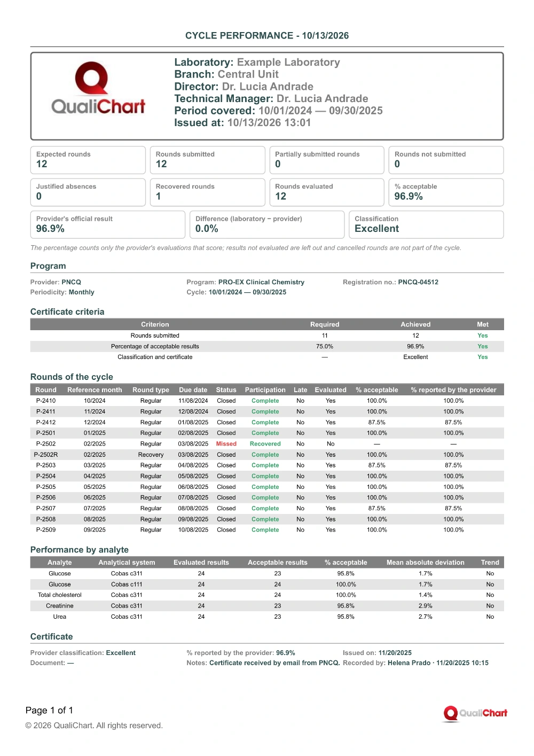Select 'Technical Manager: Dr. Lucia Andrade' line
Screen dimensions: 534x756
coord(271,99)
